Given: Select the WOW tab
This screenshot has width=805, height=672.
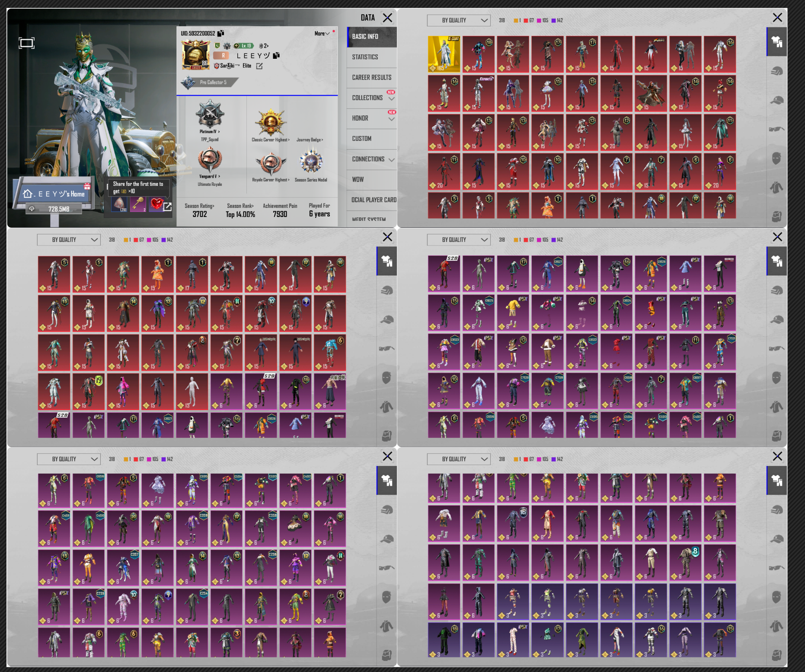Looking at the screenshot, I should coord(372,179).
